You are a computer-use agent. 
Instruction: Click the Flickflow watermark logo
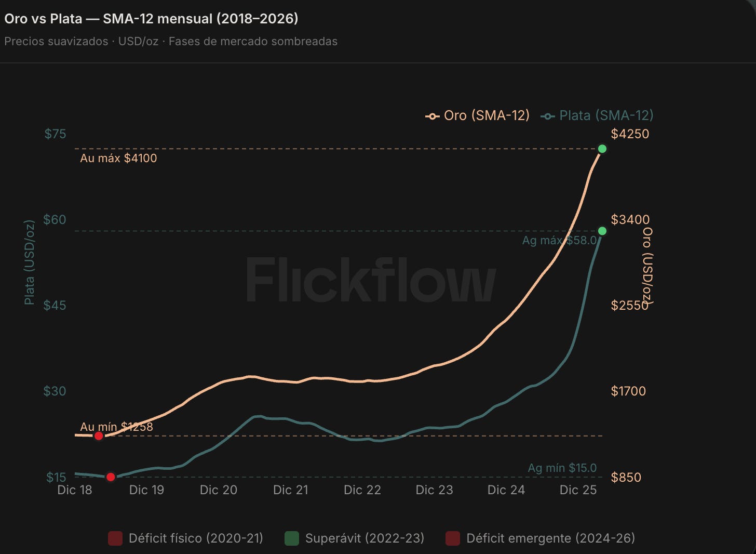tap(371, 281)
